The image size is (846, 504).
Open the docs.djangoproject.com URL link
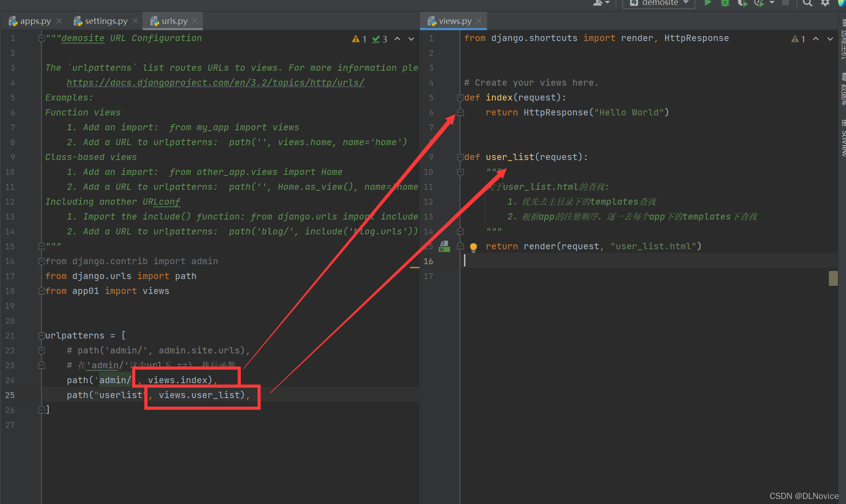pos(216,83)
